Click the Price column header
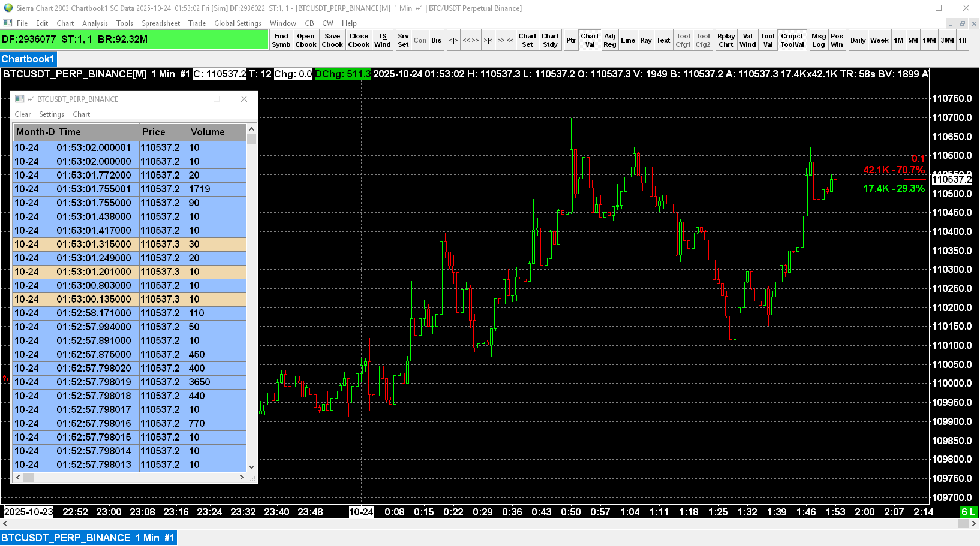The width and height of the screenshot is (980, 546). [163, 132]
